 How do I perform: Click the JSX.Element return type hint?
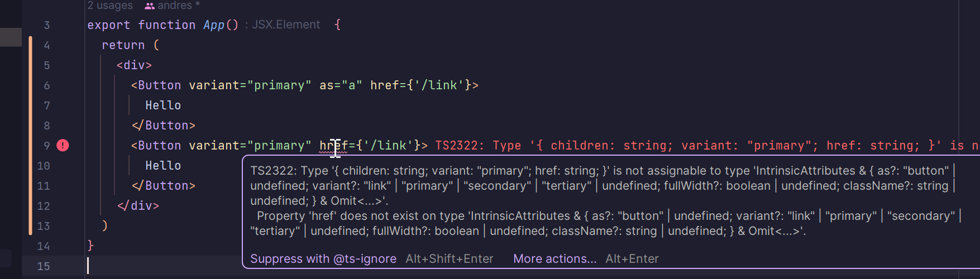tap(285, 25)
